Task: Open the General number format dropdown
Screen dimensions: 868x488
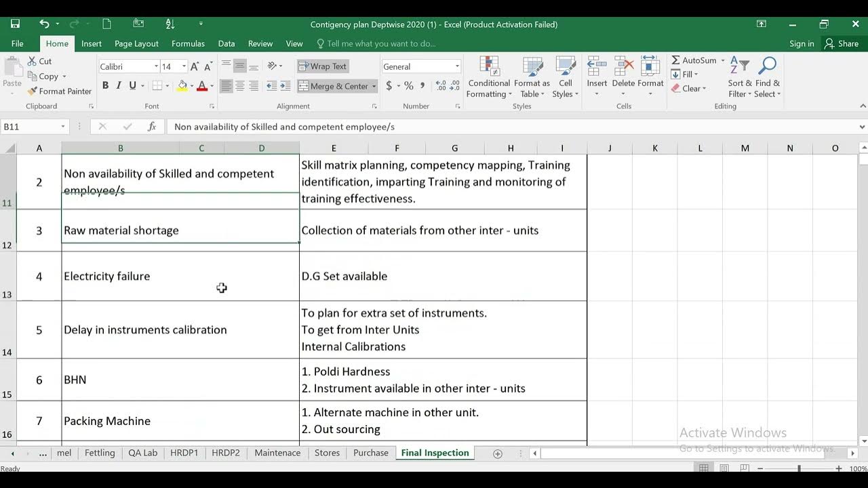Action: [x=456, y=66]
